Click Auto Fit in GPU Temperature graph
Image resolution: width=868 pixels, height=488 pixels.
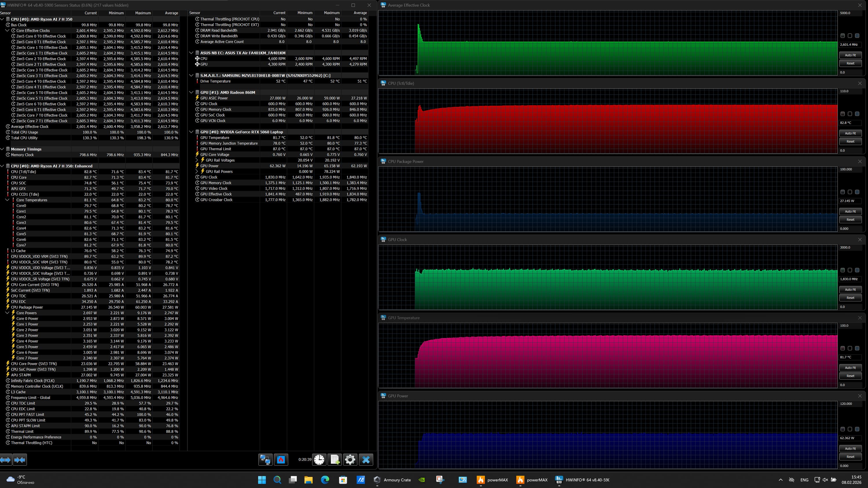click(850, 368)
